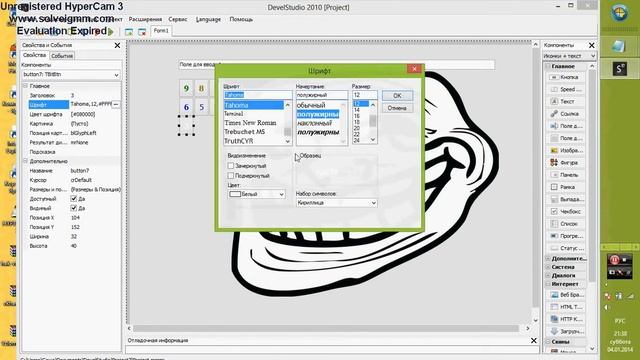This screenshot has height=360, width=640.
Task: Open the Сервис menu
Action: pyautogui.click(x=178, y=19)
